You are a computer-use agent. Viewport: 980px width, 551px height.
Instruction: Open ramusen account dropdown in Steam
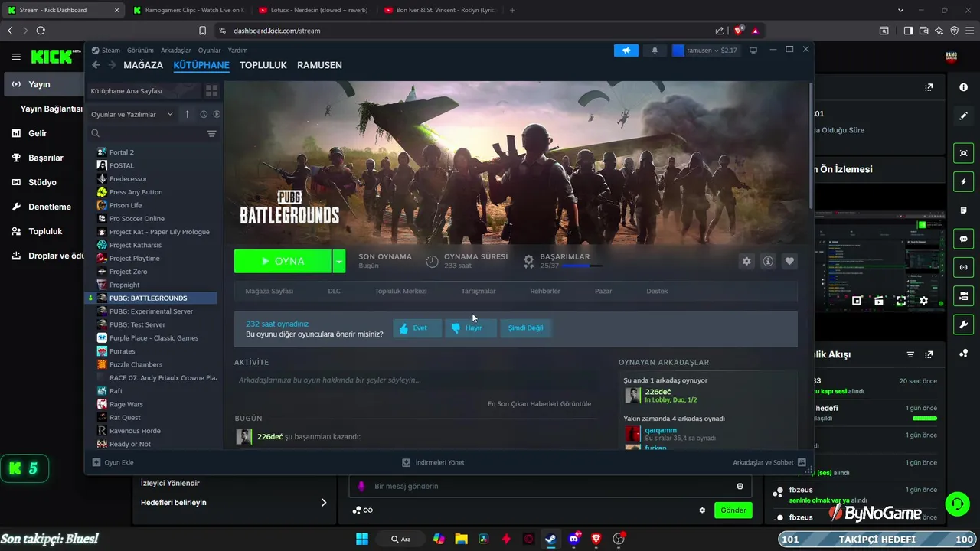704,50
